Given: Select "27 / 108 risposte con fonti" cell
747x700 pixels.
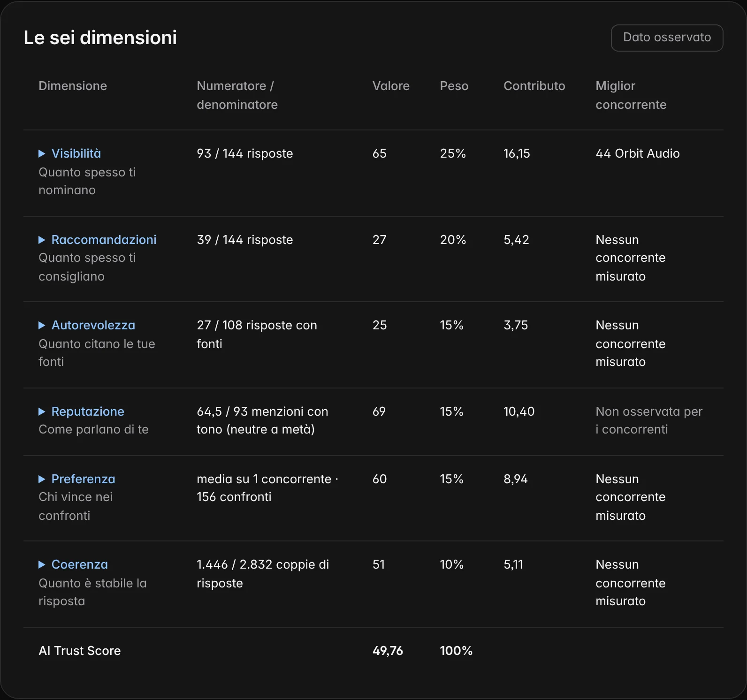Looking at the screenshot, I should coord(257,335).
